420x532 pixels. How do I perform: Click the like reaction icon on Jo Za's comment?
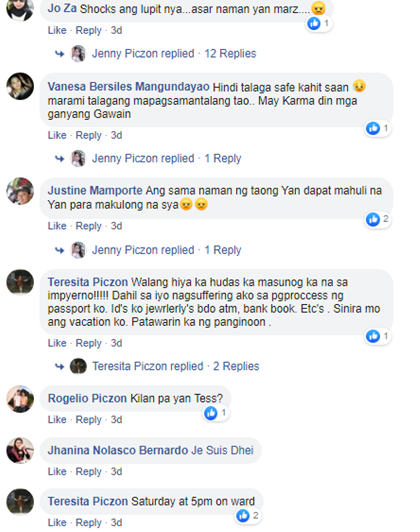click(x=314, y=23)
